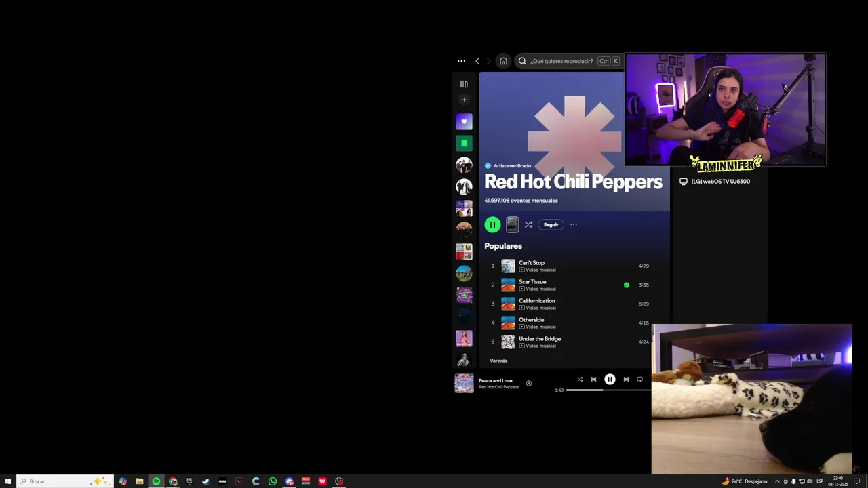This screenshot has width=868, height=488.
Task: Toggle shuffle in the player bar
Action: 580,380
